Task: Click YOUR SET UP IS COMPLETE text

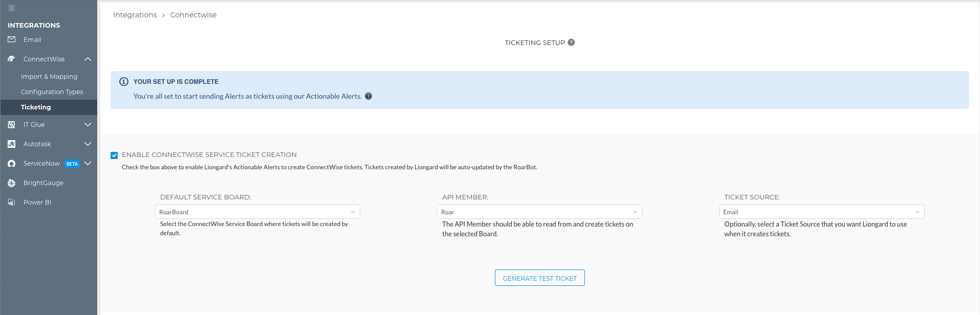Action: point(176,82)
